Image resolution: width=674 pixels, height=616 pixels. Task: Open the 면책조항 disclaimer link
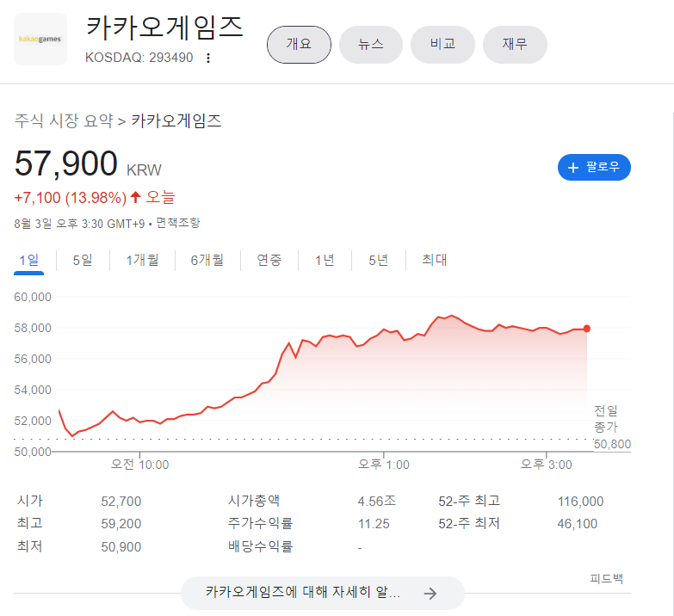pos(178,223)
